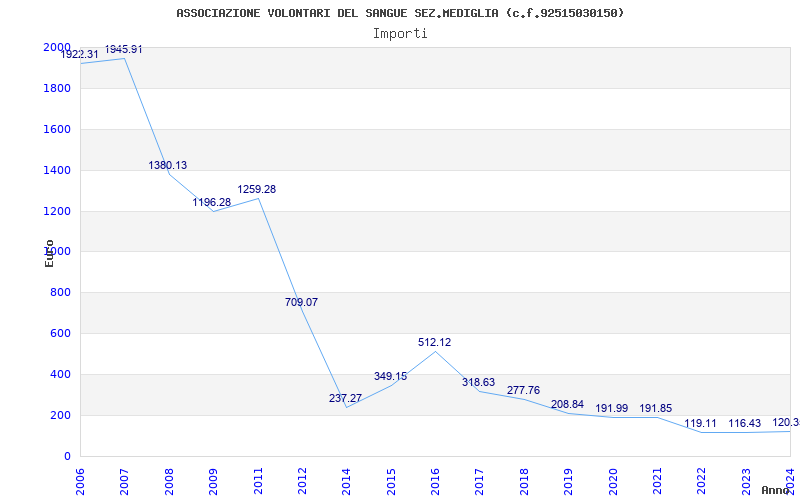Click the last data label 120.3
800x500 pixels.
(786, 422)
